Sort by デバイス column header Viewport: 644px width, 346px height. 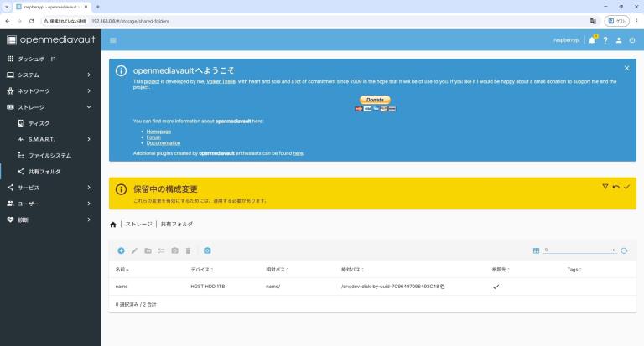(x=201, y=270)
